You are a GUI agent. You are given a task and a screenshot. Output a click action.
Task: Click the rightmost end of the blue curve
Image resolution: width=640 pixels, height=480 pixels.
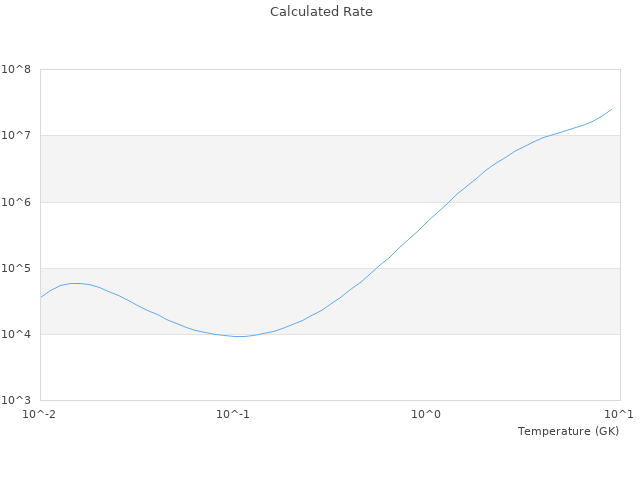click(x=612, y=109)
